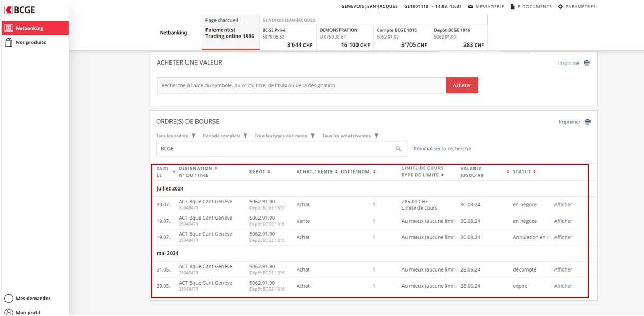Open the Dépôt BCGE 1816 tab
Image resolution: width=644 pixels, height=316 pixels.
[x=459, y=37]
